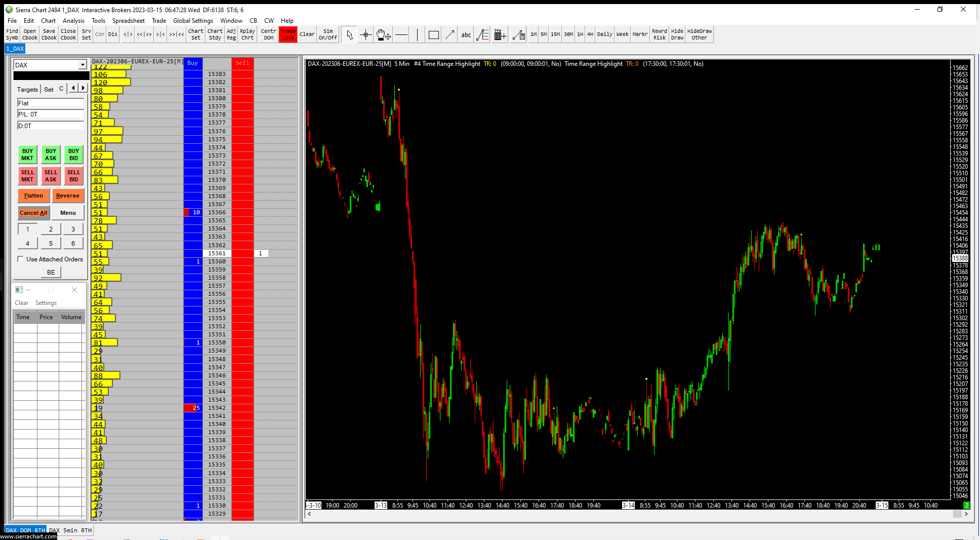Image resolution: width=980 pixels, height=540 pixels.
Task: Click the Centr DOM toolbar button
Action: pos(269,34)
